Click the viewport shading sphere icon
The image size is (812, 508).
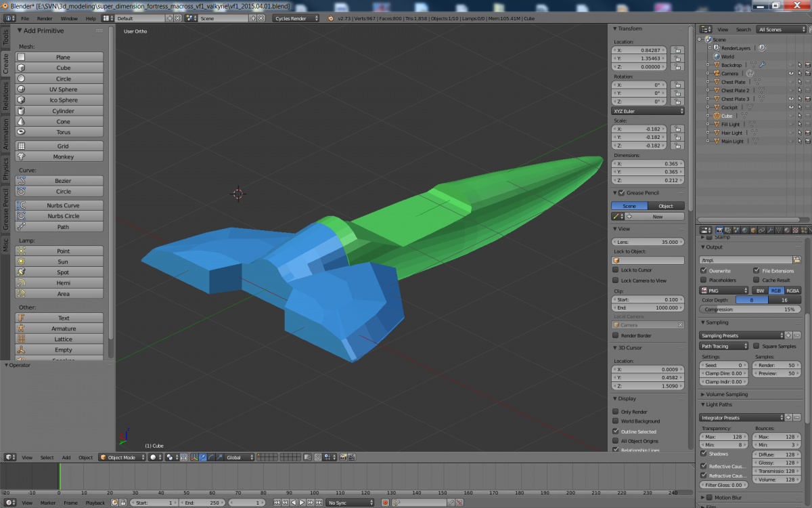(x=155, y=457)
